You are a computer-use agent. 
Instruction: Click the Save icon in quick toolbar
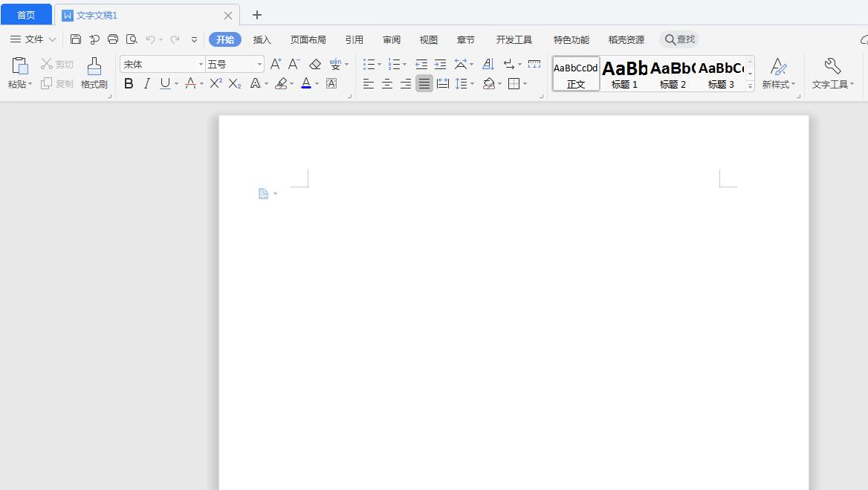[76, 39]
